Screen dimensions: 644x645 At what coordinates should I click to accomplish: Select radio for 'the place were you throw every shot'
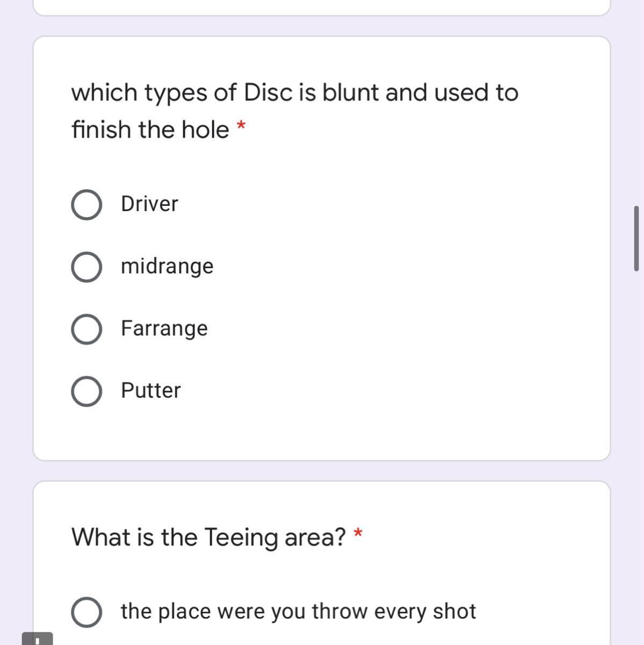click(86, 612)
